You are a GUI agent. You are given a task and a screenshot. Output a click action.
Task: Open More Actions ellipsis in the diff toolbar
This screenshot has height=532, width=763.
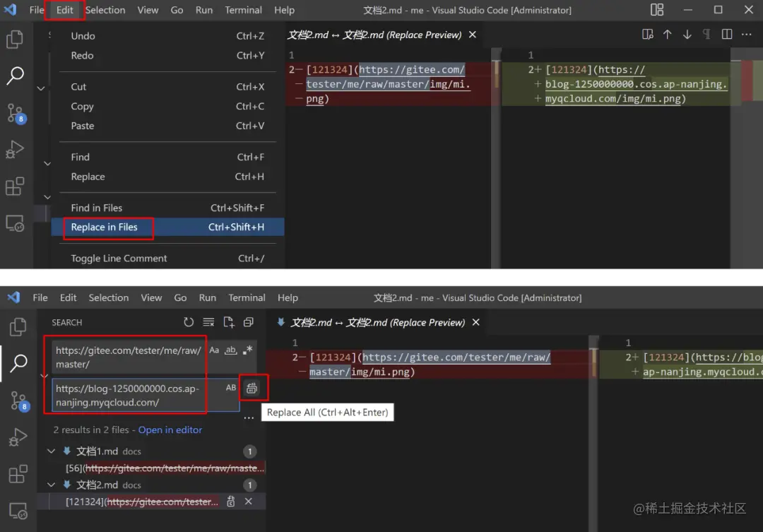click(x=747, y=35)
